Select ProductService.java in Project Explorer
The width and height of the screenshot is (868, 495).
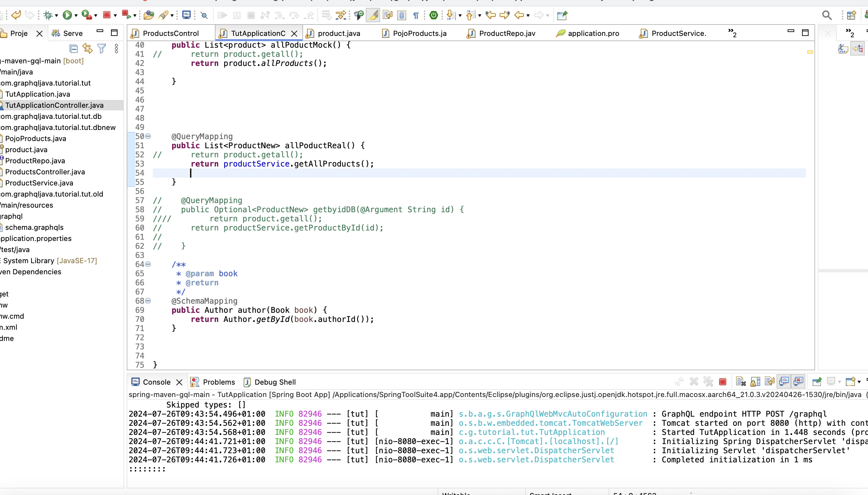(x=39, y=183)
